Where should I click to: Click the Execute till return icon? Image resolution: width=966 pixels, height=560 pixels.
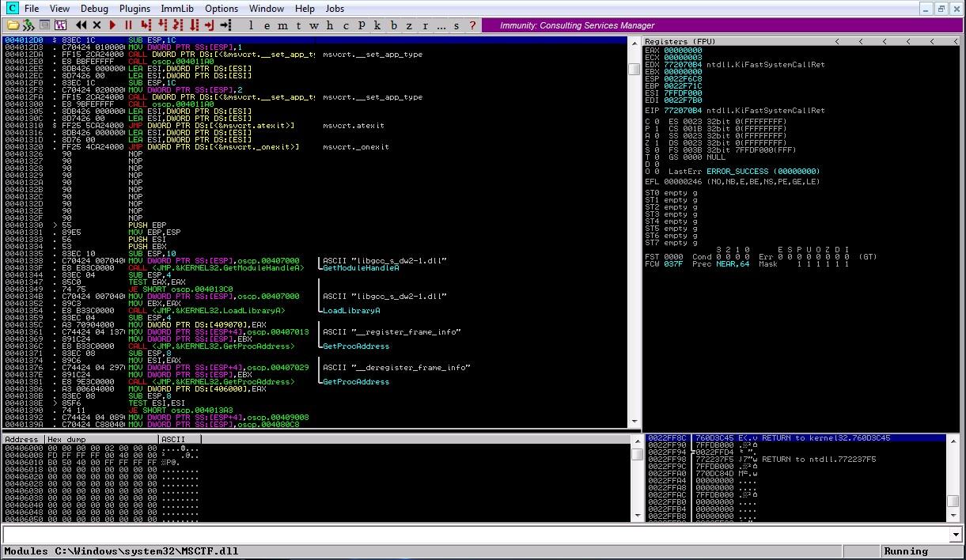pos(210,25)
